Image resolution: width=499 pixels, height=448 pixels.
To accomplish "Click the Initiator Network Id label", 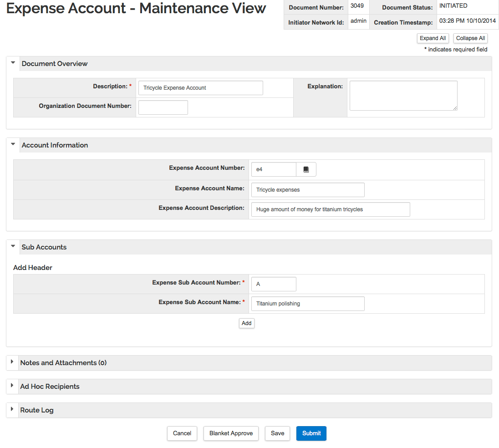I will click(x=316, y=23).
